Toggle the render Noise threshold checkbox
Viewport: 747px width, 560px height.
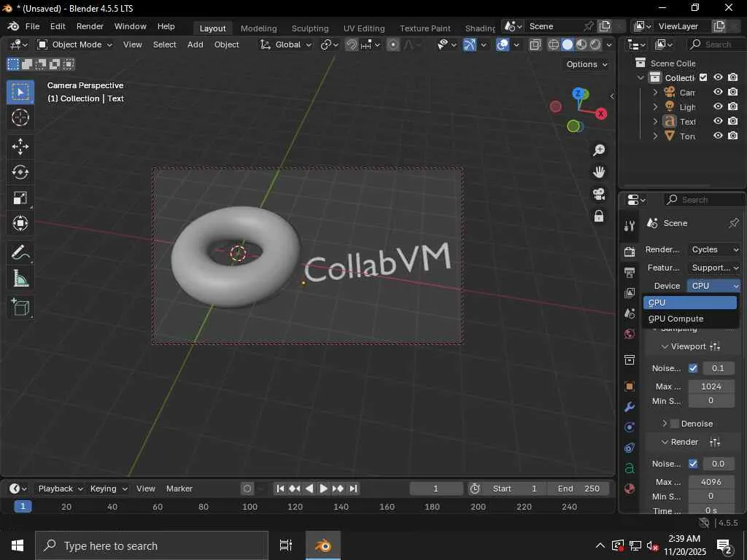[693, 463]
